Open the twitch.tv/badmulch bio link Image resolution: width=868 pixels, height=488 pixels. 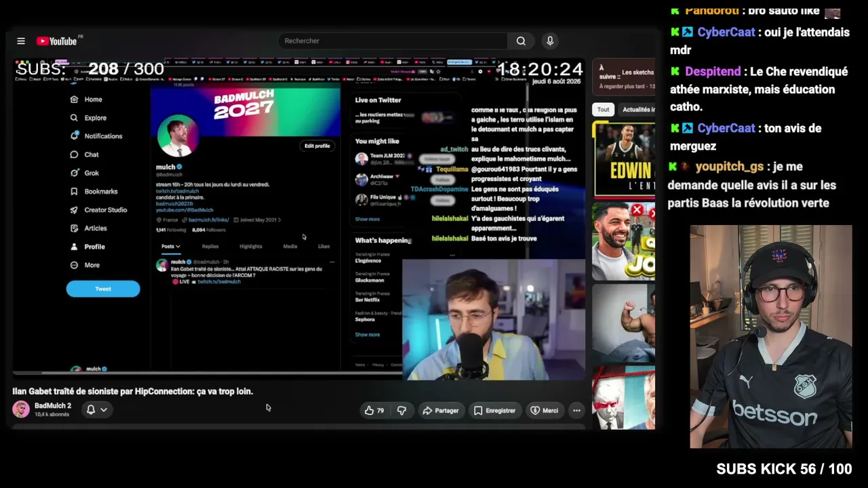click(x=177, y=191)
